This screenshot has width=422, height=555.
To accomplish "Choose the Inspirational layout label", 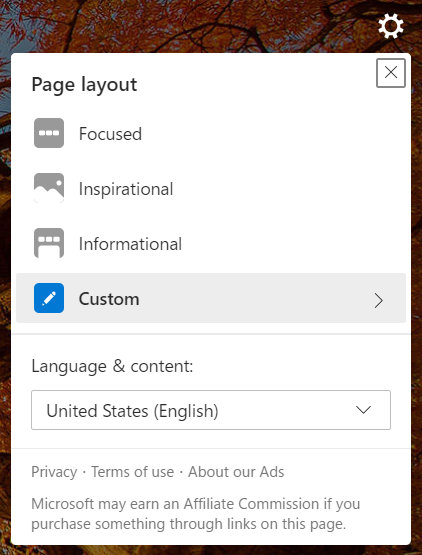I will (126, 189).
